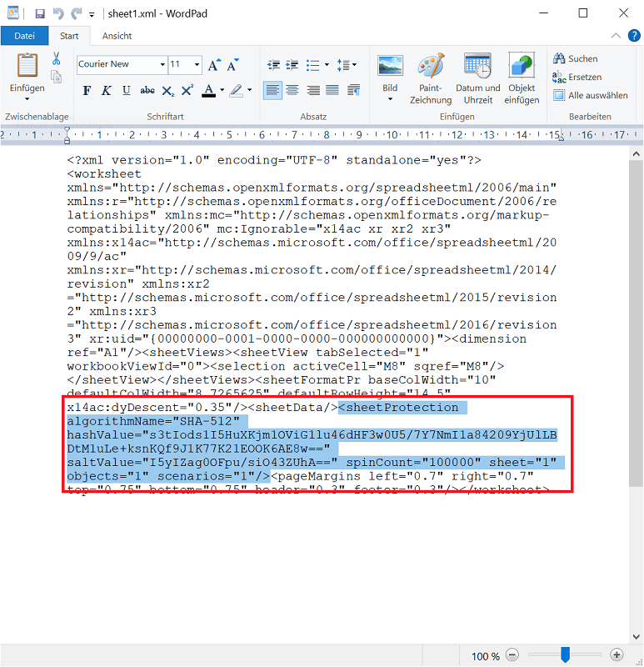Click the WordPad app icon in title bar
Screen dimensions: 644x667
(x=13, y=13)
